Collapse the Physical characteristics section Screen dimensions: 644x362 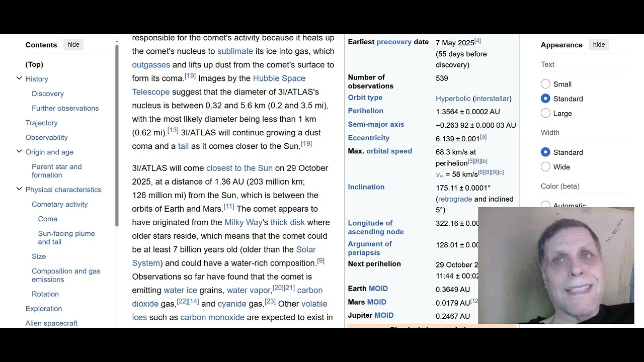[19, 189]
